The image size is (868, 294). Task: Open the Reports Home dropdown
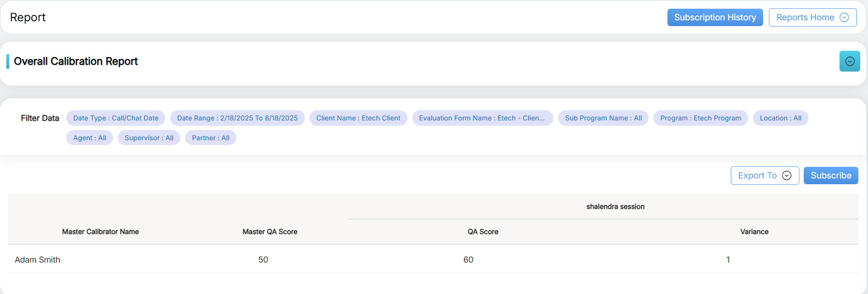click(x=812, y=17)
